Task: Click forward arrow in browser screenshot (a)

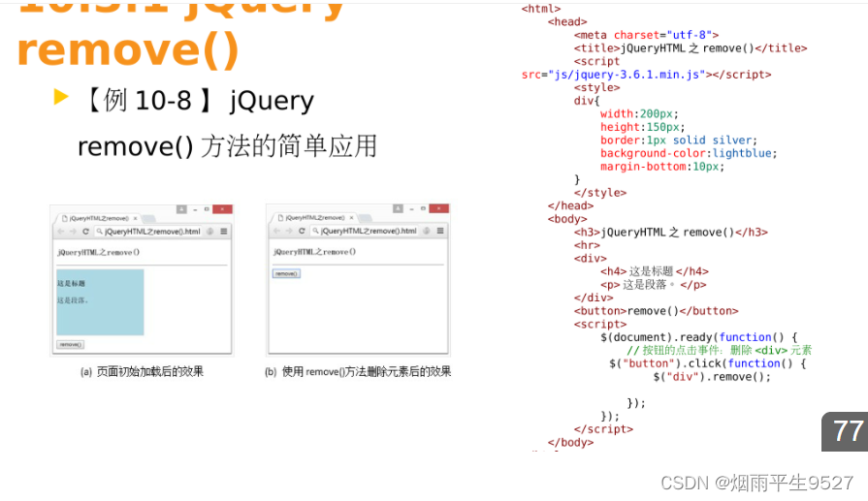Action: (73, 232)
